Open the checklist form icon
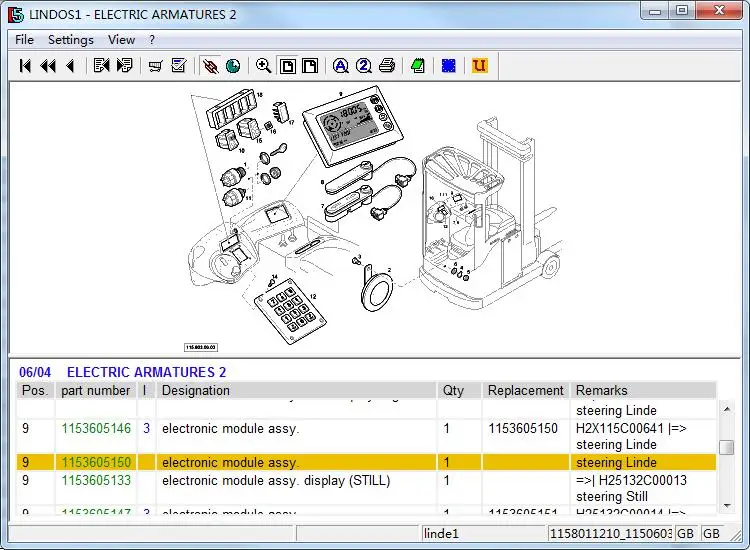Image resolution: width=750 pixels, height=550 pixels. [178, 66]
